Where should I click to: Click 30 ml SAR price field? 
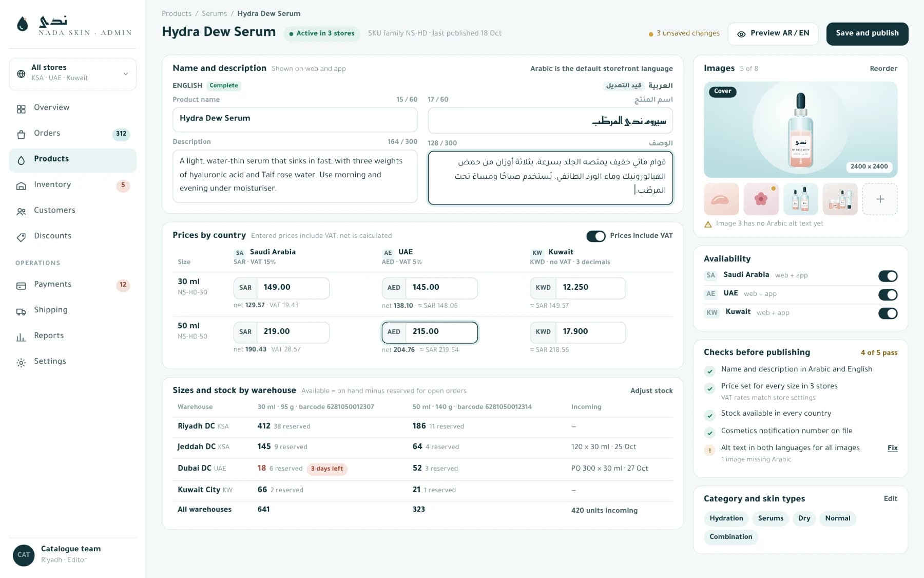click(x=281, y=288)
